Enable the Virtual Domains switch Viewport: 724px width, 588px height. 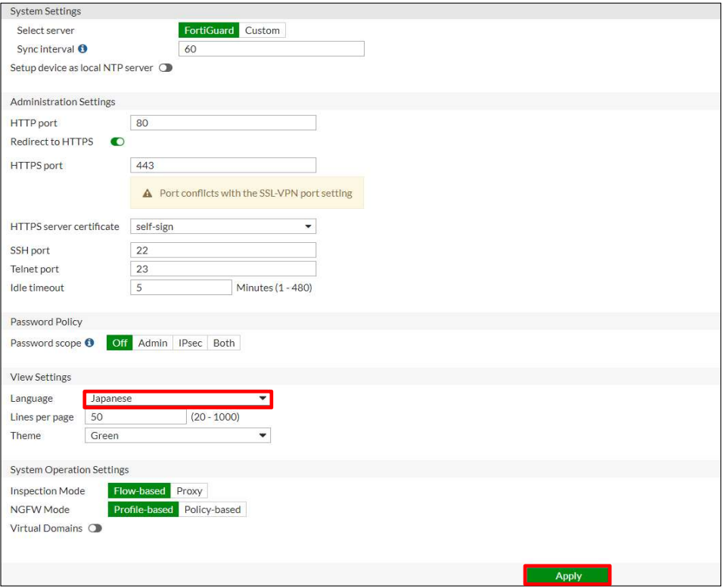pos(95,528)
